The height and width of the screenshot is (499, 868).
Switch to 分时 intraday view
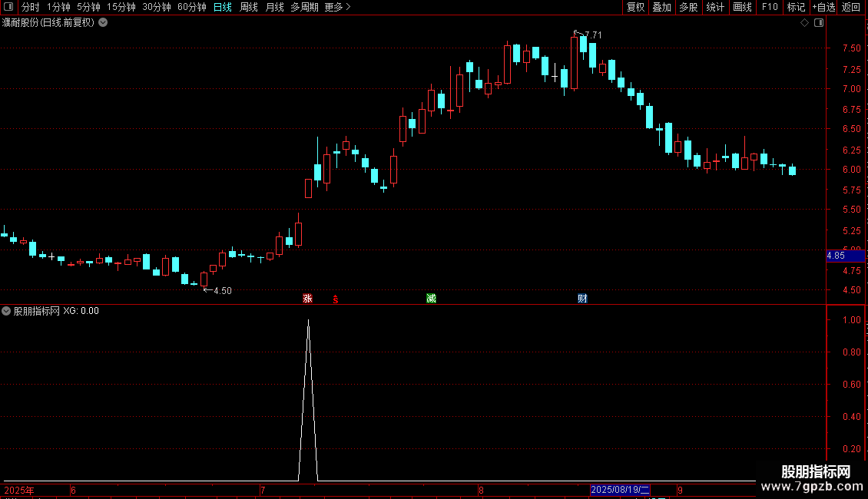point(31,7)
